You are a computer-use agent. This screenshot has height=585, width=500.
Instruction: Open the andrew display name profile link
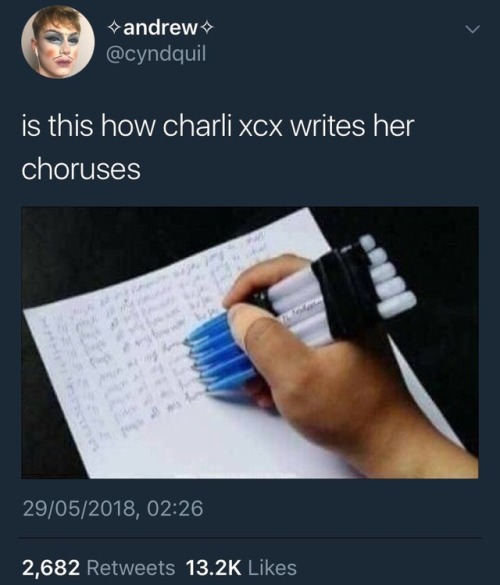[160, 28]
